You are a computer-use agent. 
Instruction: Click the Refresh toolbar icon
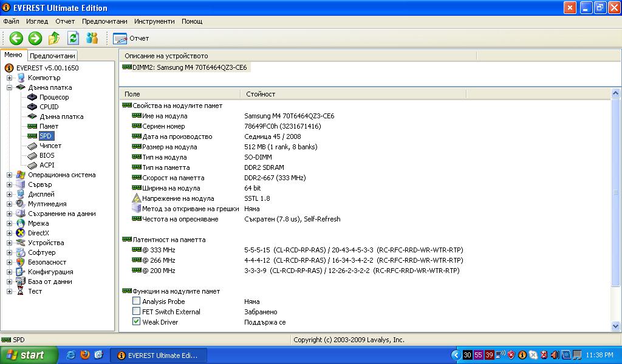(73, 38)
